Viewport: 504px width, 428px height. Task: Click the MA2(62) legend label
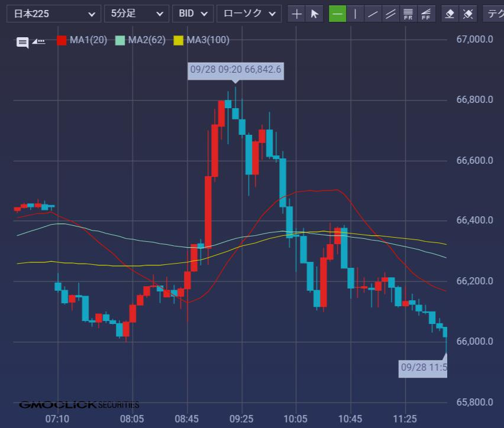coord(147,40)
